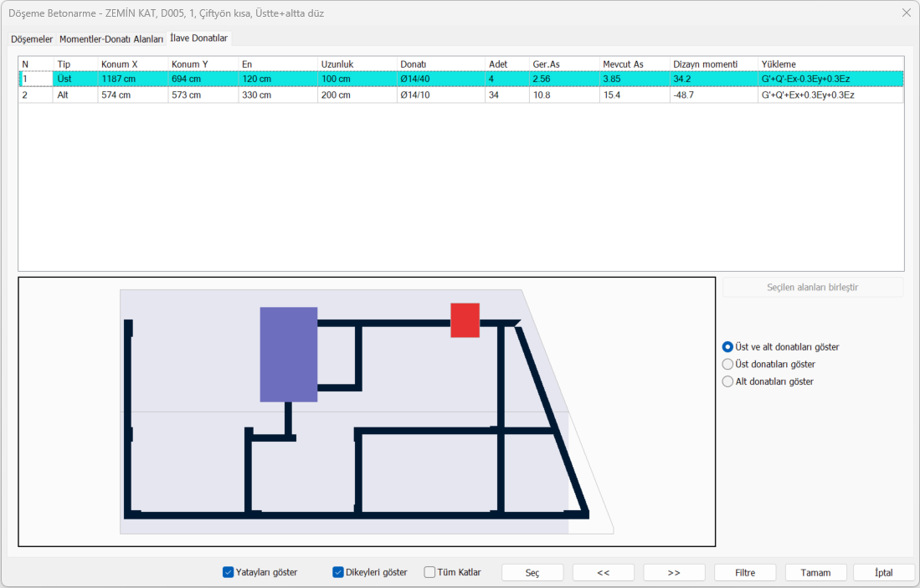Enable 'Tüm Katlar' checkbox
Screen dimensions: 920x588
click(x=452, y=572)
